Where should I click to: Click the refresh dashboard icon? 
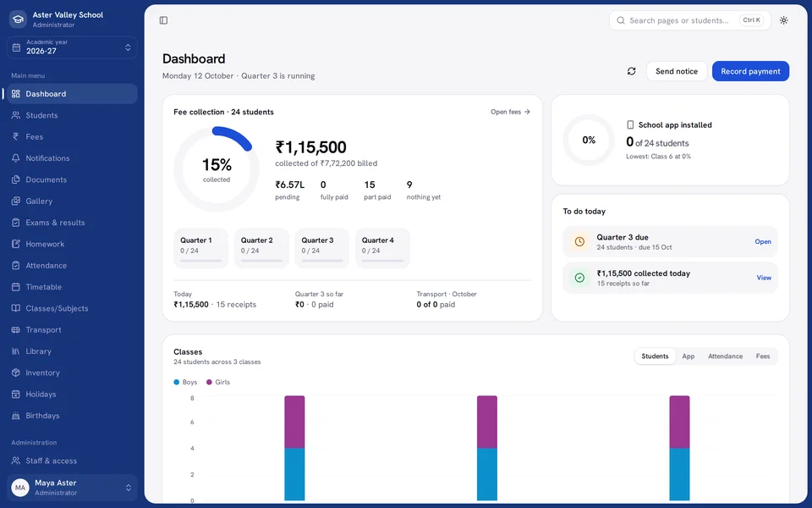[x=631, y=71]
